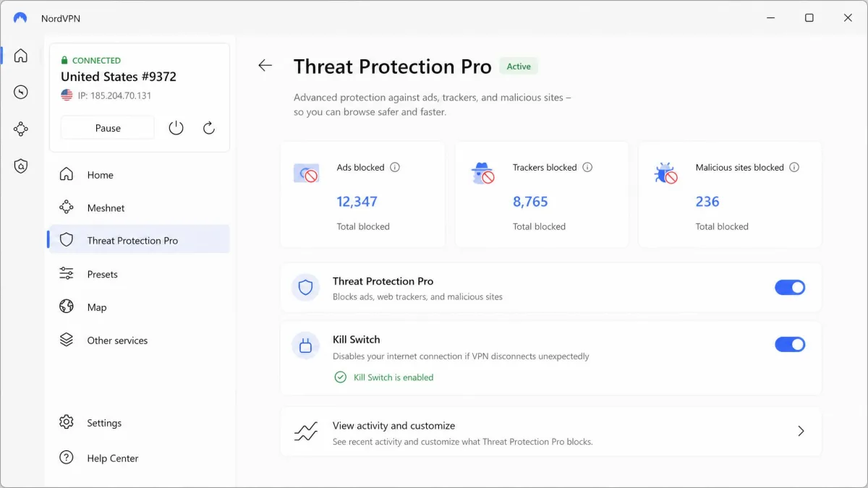Click the Malicious sites blocked bug icon
Image resolution: width=868 pixels, height=488 pixels.
[x=665, y=174]
